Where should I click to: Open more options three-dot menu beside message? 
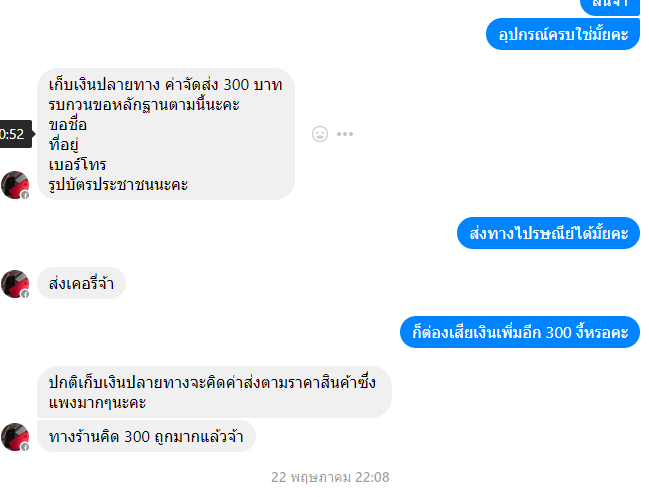pyautogui.click(x=345, y=134)
